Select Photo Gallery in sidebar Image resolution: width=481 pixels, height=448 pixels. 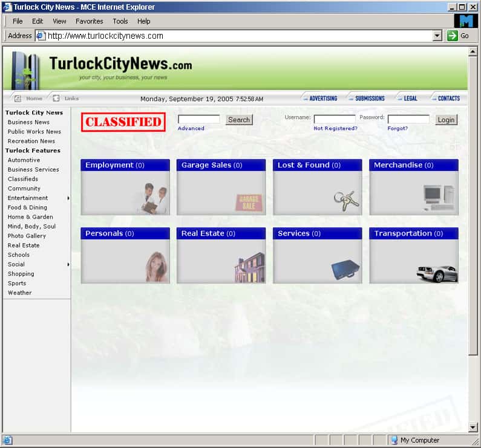[x=27, y=236]
